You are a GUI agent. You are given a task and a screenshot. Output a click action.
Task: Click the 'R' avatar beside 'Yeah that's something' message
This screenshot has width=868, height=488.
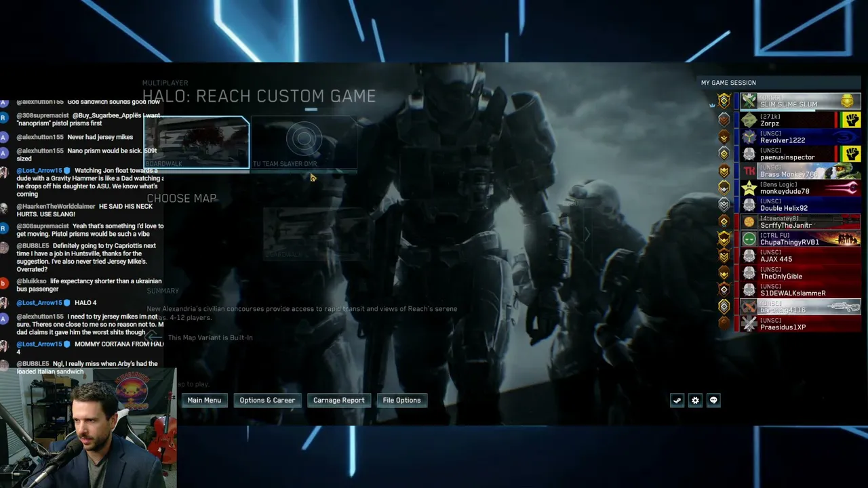[x=4, y=227]
